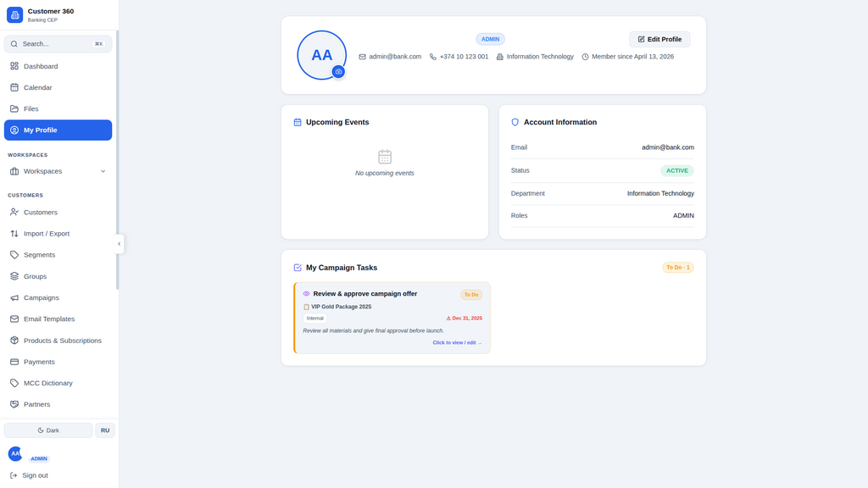Viewport: 868px width, 488px height.
Task: Open Payments page
Action: 58,362
